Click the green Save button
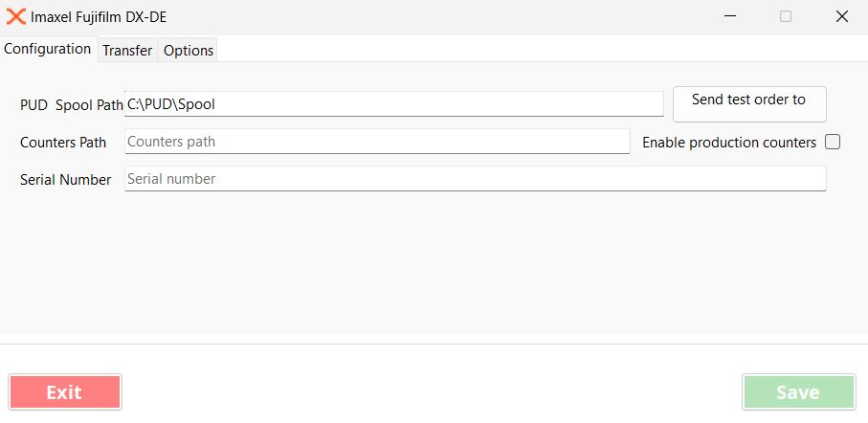868x423 pixels. [798, 392]
